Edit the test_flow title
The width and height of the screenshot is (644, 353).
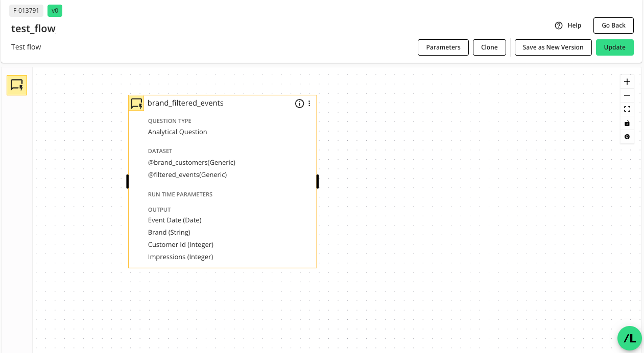point(33,29)
